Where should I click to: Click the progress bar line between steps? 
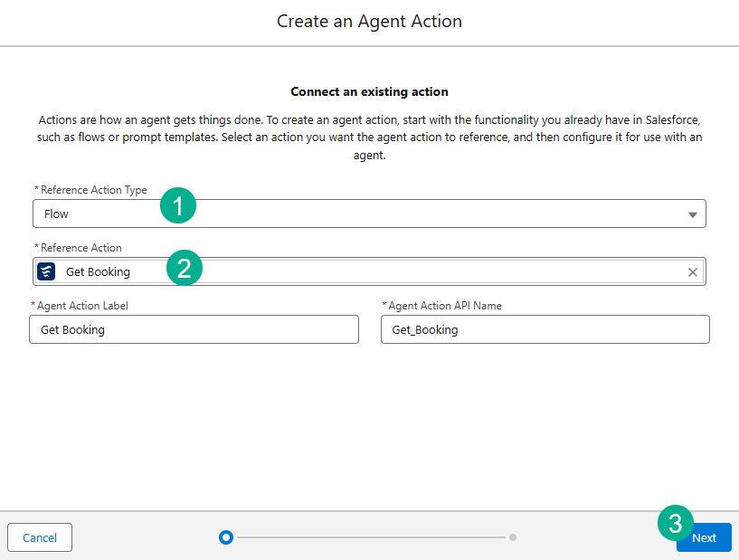point(371,537)
